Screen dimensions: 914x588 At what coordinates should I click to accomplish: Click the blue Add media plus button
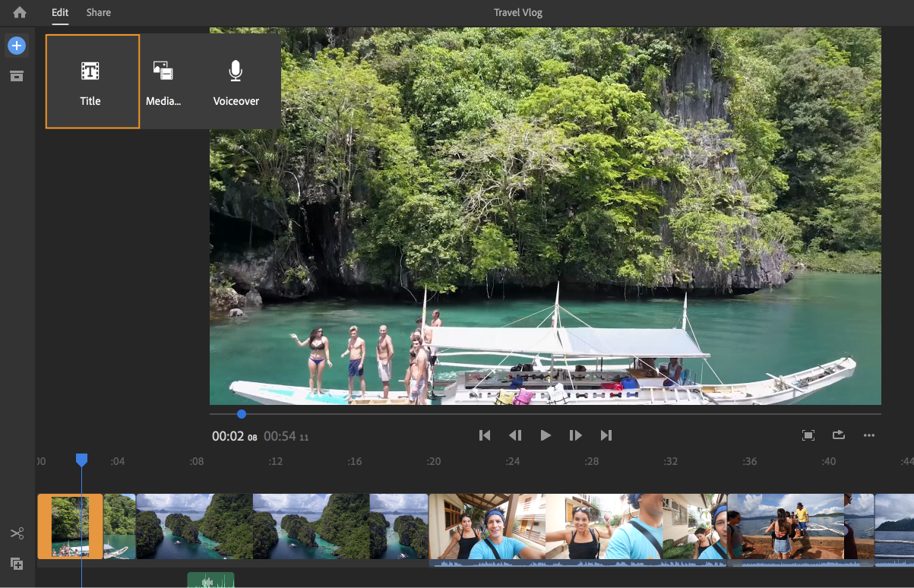click(x=17, y=46)
